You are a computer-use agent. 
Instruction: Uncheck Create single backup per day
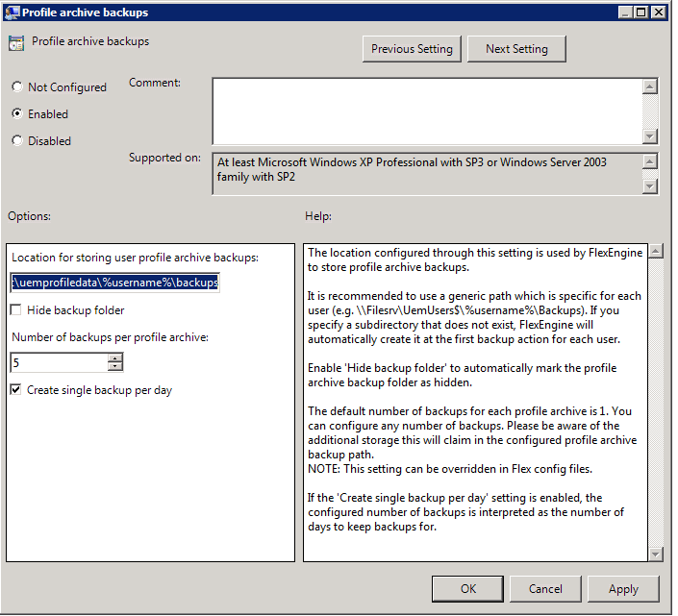[x=16, y=390]
